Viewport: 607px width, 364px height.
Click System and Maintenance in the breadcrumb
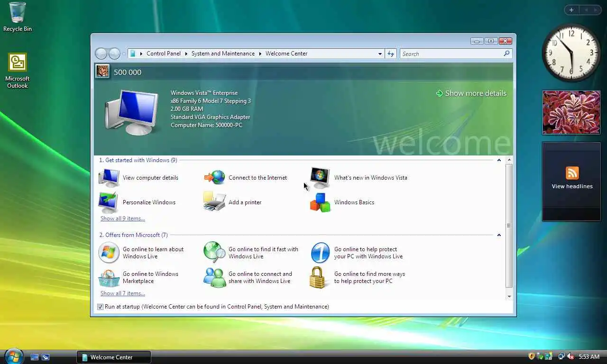[223, 54]
